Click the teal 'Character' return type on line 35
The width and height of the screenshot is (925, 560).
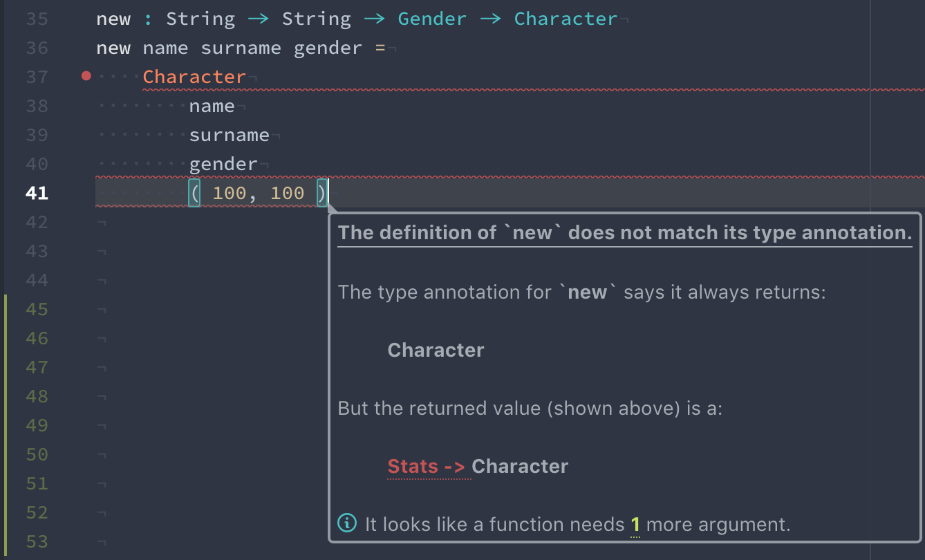click(x=566, y=19)
